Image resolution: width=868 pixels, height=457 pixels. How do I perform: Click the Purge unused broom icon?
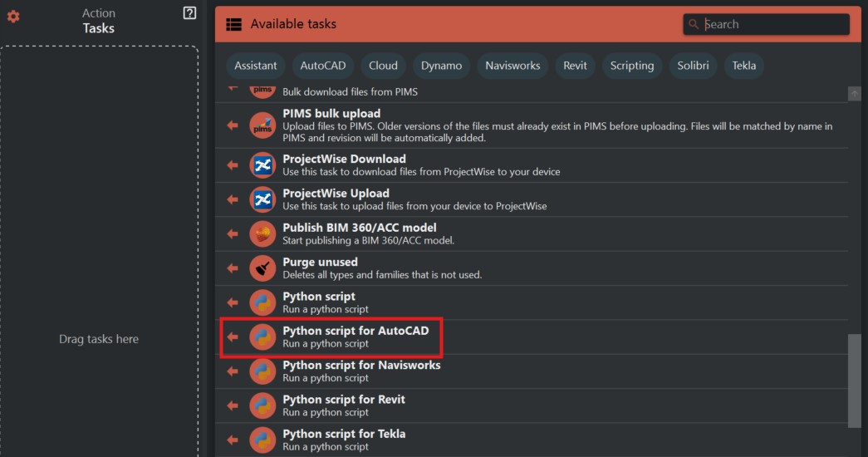tap(262, 268)
